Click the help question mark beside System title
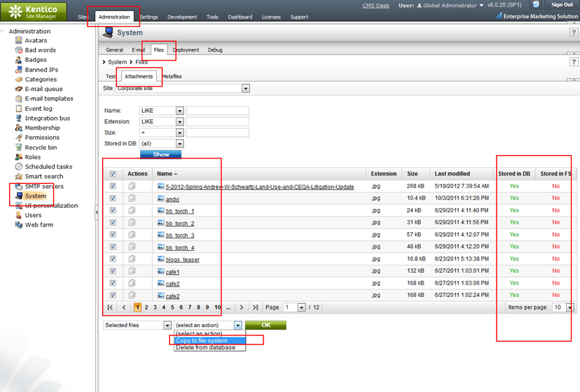Screen dimensions: 580x392 click(x=573, y=32)
